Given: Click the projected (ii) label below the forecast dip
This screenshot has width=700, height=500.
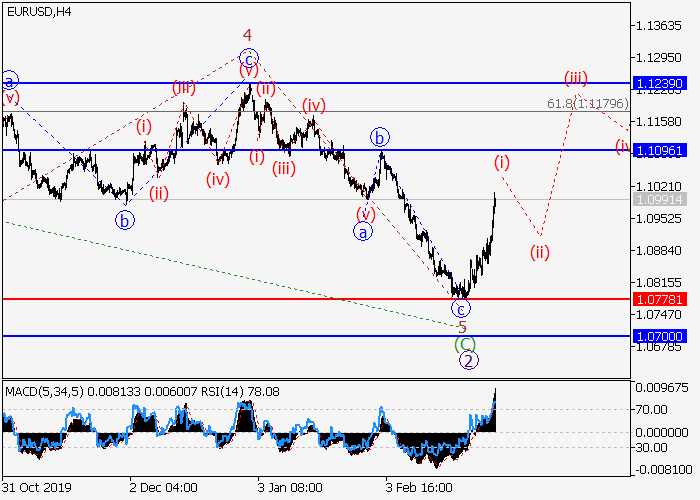Looking at the screenshot, I should (540, 251).
